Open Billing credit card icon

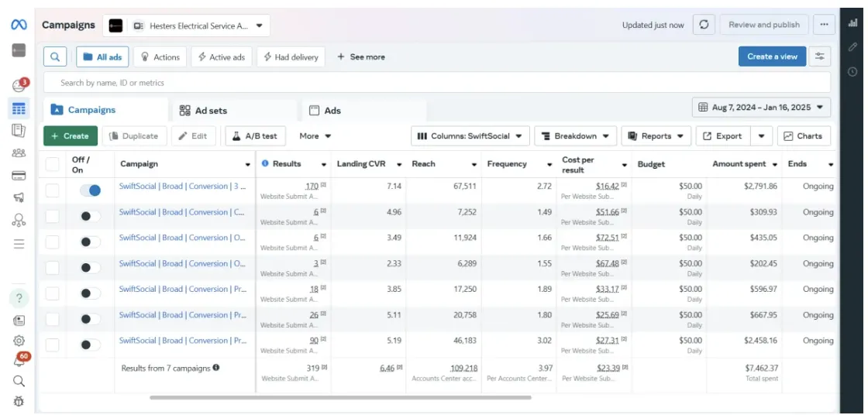tap(19, 176)
